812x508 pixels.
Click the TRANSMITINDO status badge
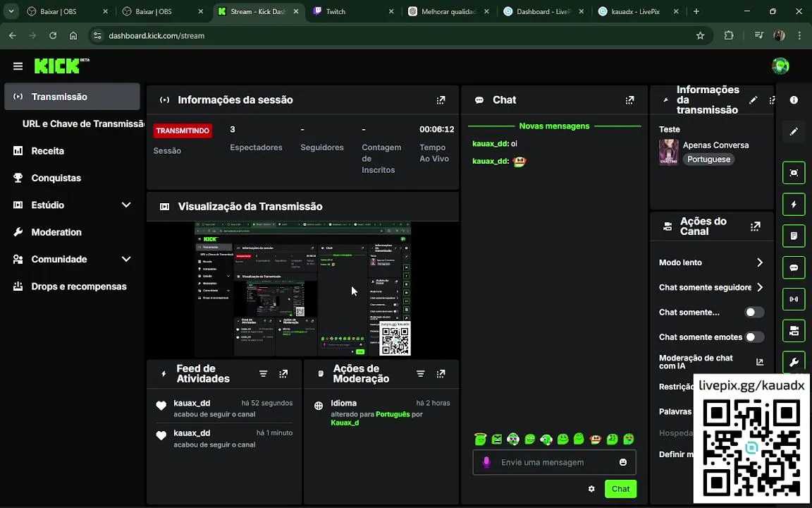(183, 131)
